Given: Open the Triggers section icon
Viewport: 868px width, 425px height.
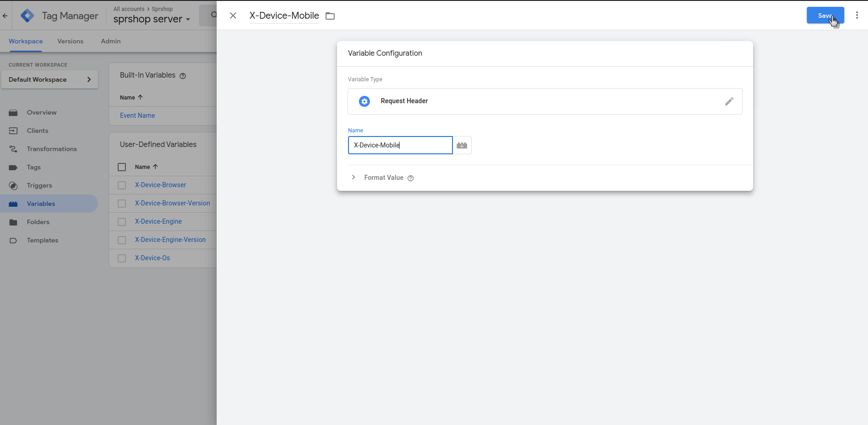Looking at the screenshot, I should pos(13,185).
